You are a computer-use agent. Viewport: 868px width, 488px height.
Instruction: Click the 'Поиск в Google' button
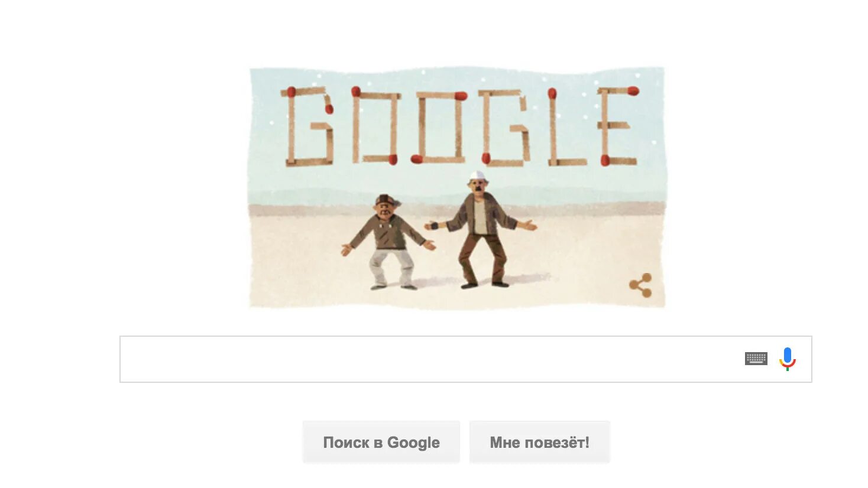pyautogui.click(x=381, y=443)
